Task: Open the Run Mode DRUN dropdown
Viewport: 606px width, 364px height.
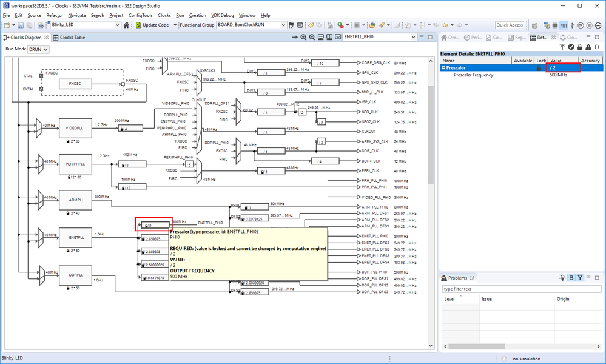Action: pos(38,50)
